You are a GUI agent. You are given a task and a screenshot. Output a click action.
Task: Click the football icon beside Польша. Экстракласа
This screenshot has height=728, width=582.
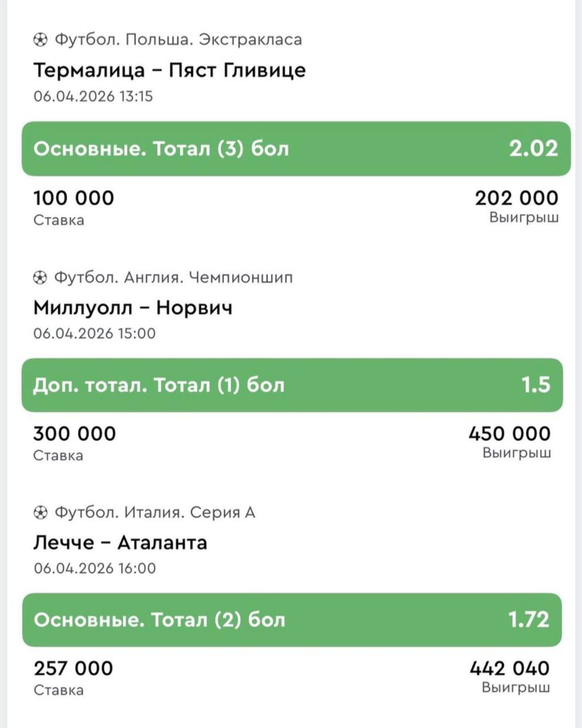click(40, 40)
